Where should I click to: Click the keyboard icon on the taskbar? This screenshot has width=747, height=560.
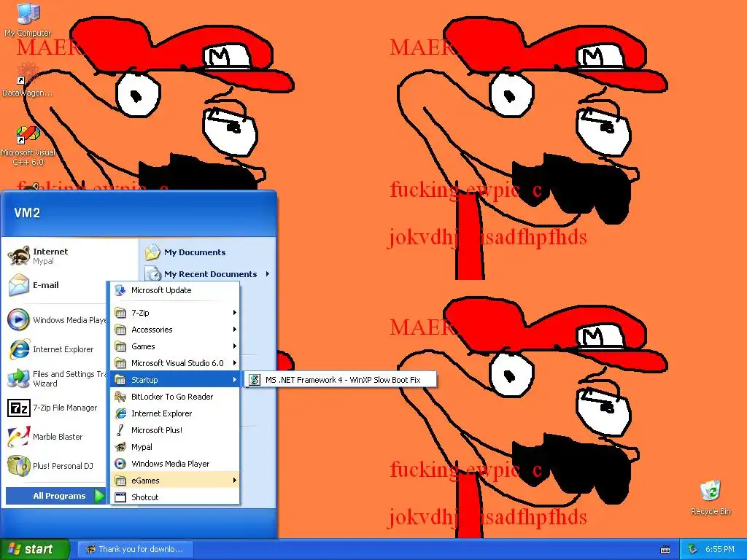coord(665,550)
